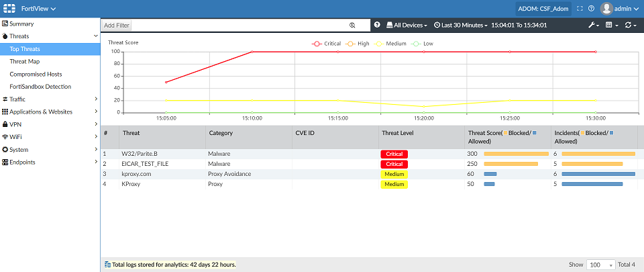Click the magnifier search icon
Image resolution: width=644 pixels, height=272 pixels.
(x=352, y=26)
